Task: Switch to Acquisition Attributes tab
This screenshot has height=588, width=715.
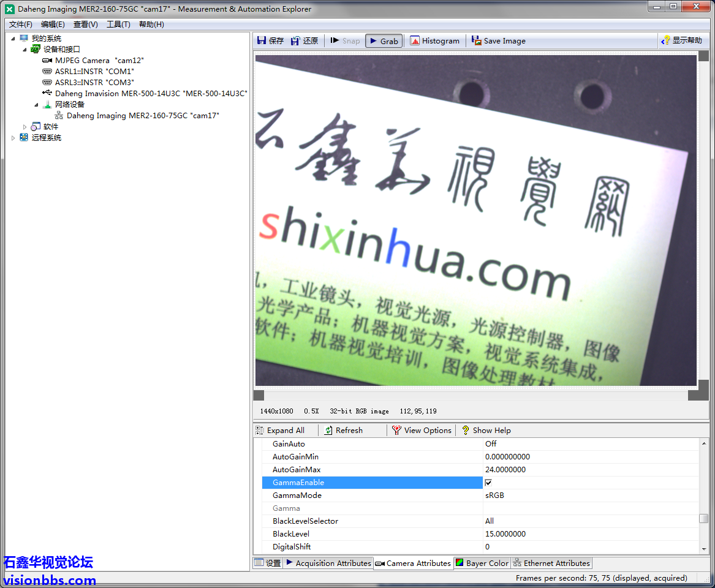Action: pos(328,563)
